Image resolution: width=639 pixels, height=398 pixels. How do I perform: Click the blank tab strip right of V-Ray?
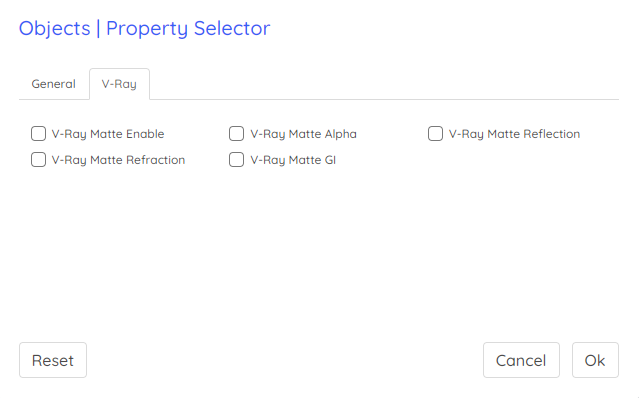point(384,84)
